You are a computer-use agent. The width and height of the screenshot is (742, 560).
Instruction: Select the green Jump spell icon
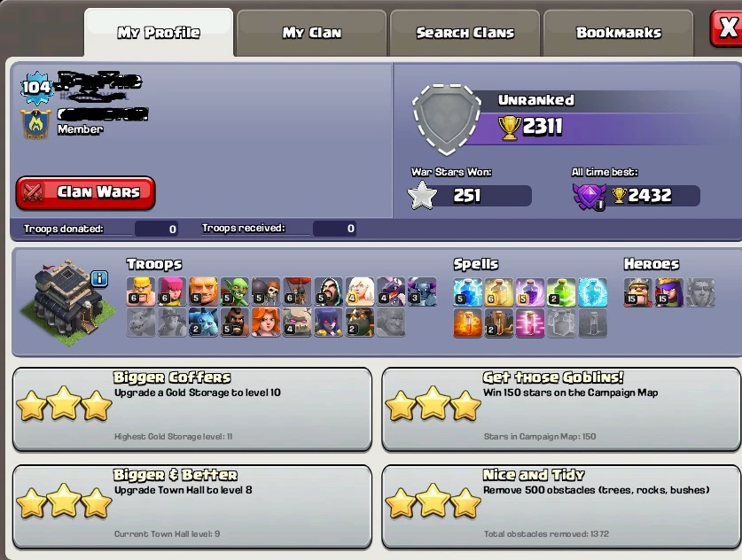pyautogui.click(x=561, y=292)
